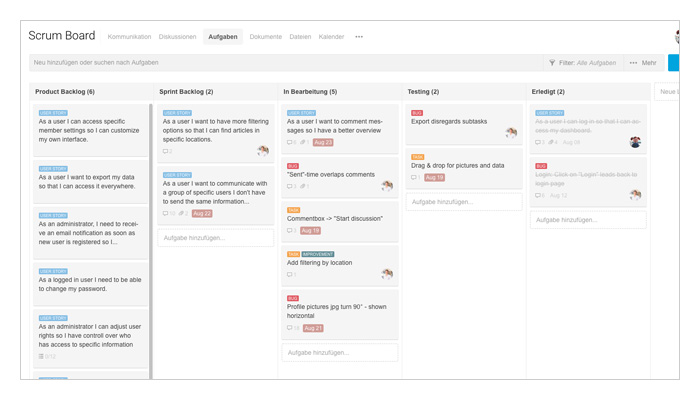
Task: Open the Commentbox -> "Start discussion" card
Action: 340,221
